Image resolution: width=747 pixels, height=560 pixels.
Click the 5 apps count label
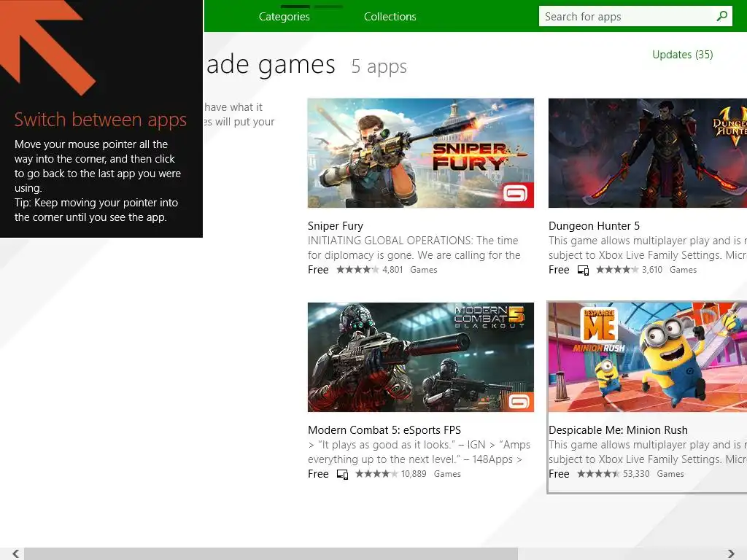pyautogui.click(x=379, y=66)
